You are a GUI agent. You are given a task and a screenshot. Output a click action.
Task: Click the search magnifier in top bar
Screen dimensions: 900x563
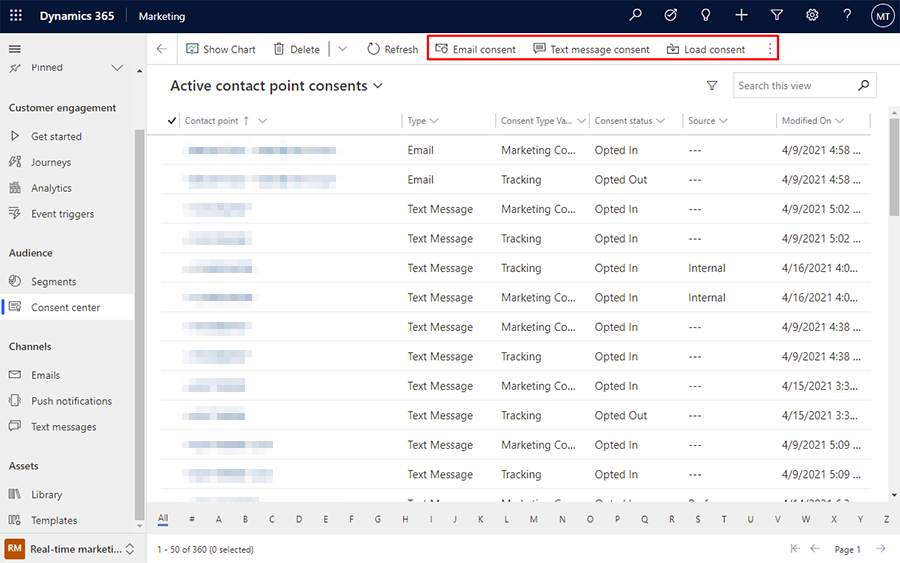click(635, 15)
